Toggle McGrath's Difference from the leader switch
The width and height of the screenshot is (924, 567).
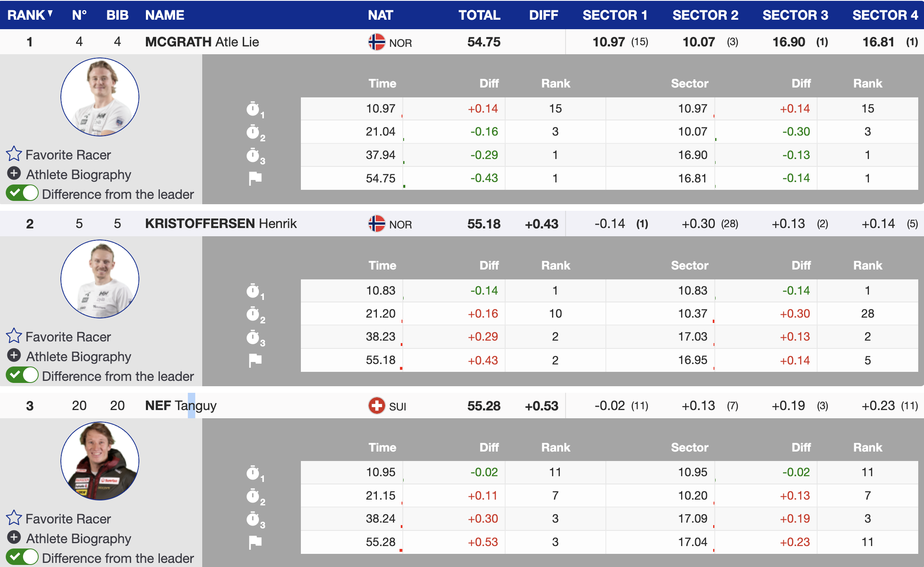point(22,193)
